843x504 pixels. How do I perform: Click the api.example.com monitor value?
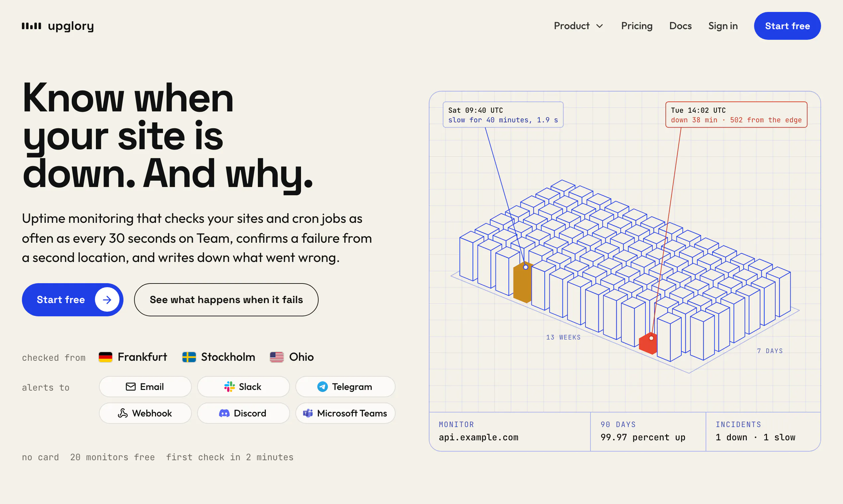coord(478,437)
